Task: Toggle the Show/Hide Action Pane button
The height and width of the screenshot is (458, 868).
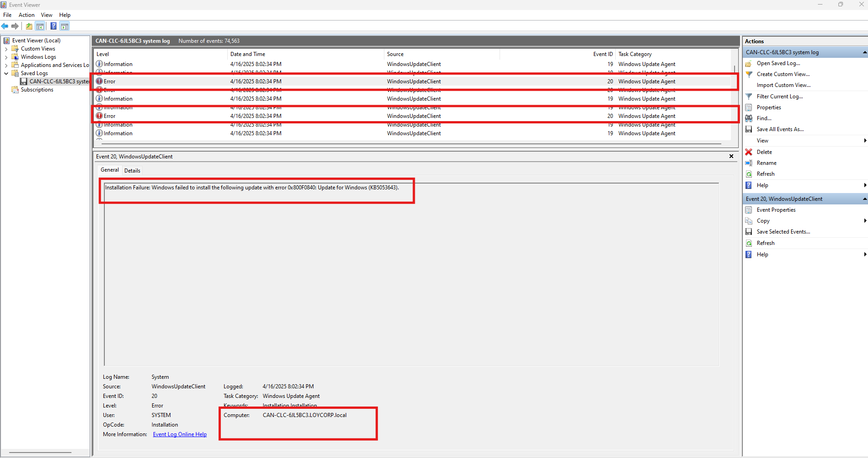Action: pyautogui.click(x=65, y=26)
